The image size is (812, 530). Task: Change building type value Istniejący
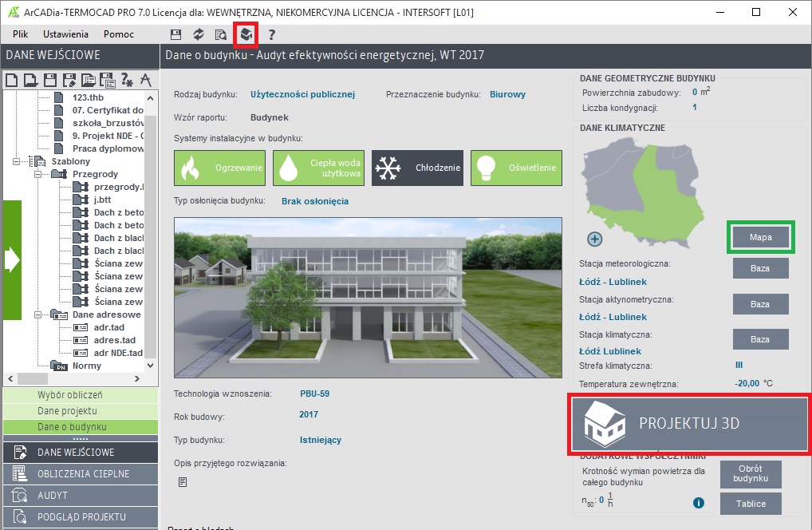pos(321,440)
